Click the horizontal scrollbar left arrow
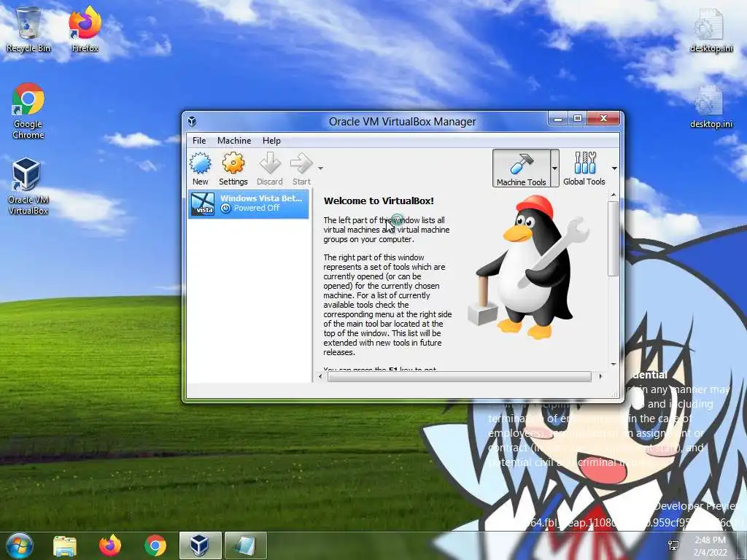This screenshot has width=747, height=560. coord(320,376)
